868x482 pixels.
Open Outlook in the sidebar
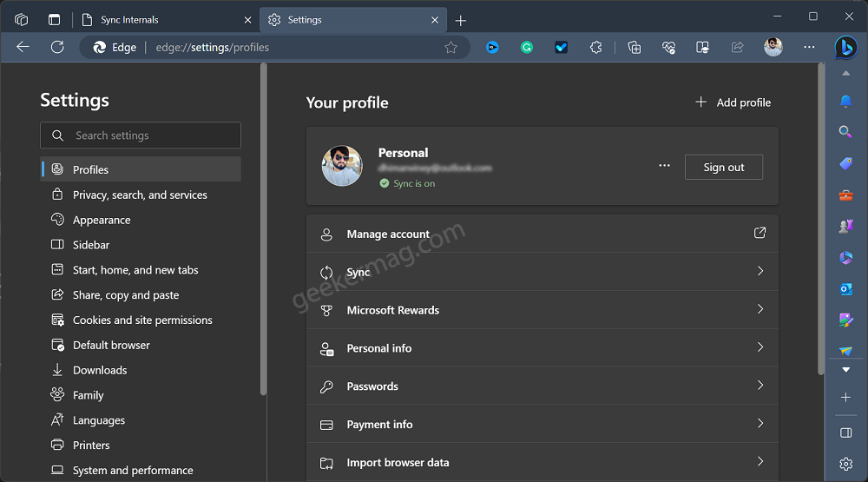[x=845, y=289]
